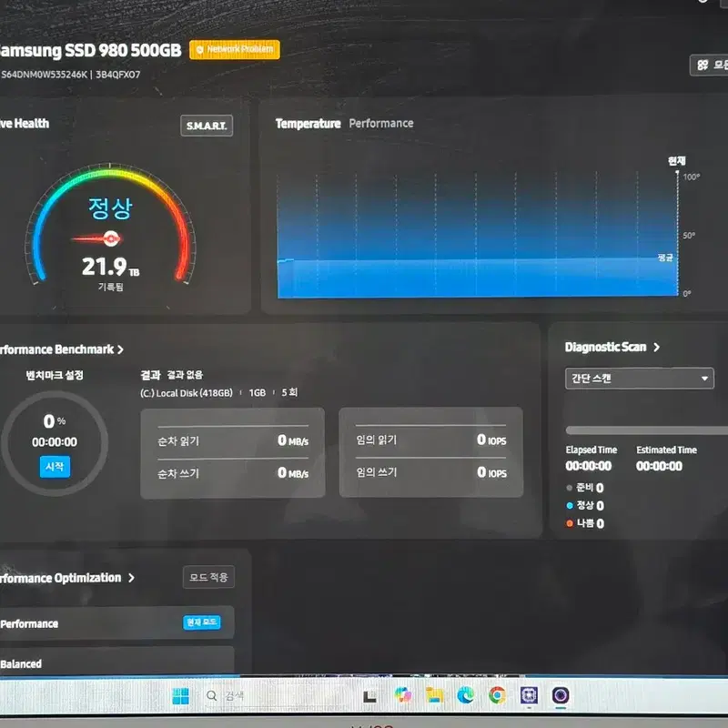Select the Balanced optimization mode row
The width and height of the screenshot is (728, 728).
pos(116,662)
